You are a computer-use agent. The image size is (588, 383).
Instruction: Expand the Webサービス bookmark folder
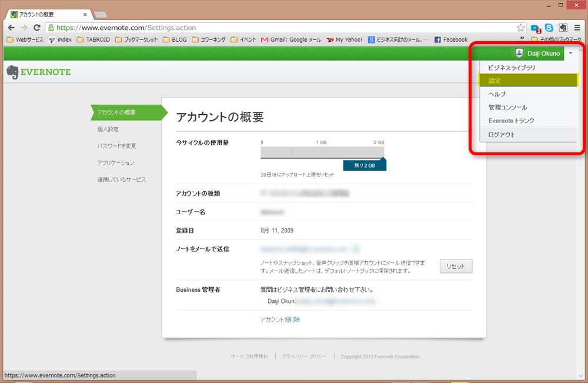click(25, 40)
